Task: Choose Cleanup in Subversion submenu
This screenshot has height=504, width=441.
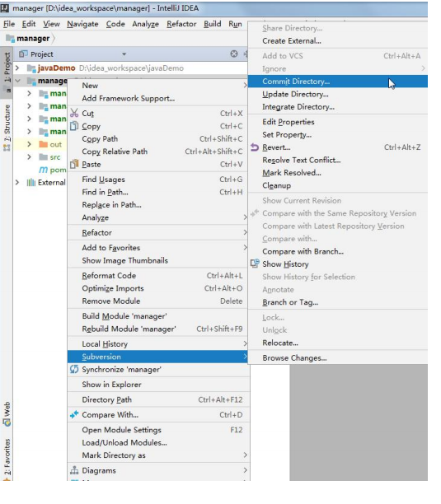Action: pyautogui.click(x=338, y=185)
